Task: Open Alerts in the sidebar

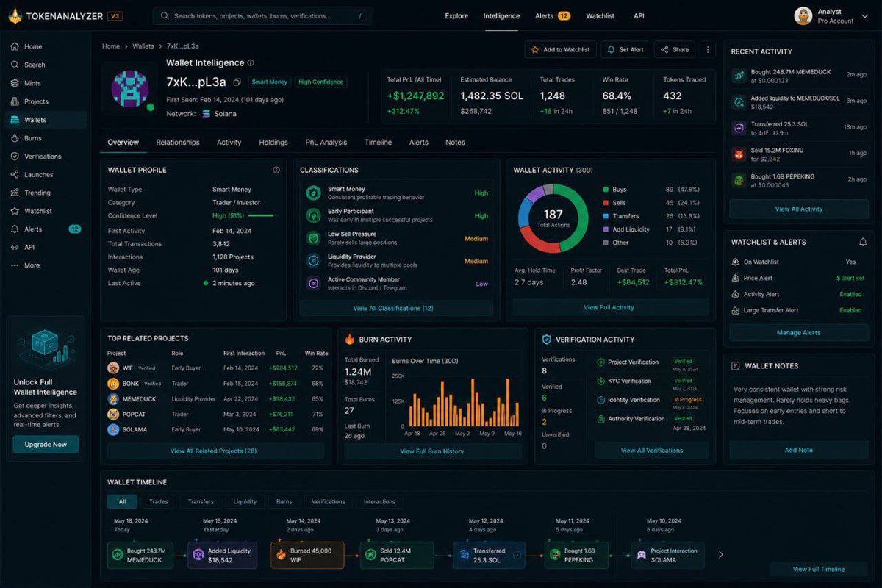Action: coord(44,229)
